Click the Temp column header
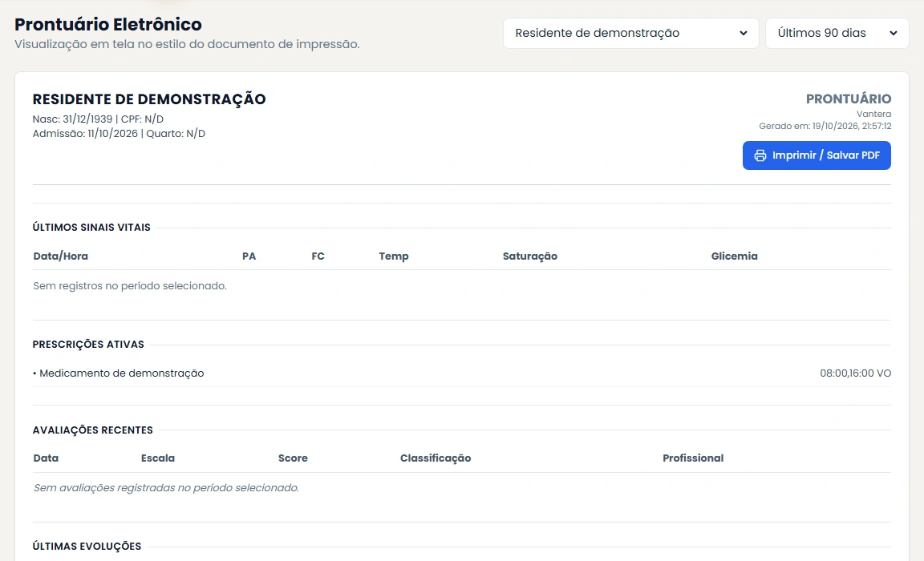Image resolution: width=924 pixels, height=561 pixels. pos(394,256)
